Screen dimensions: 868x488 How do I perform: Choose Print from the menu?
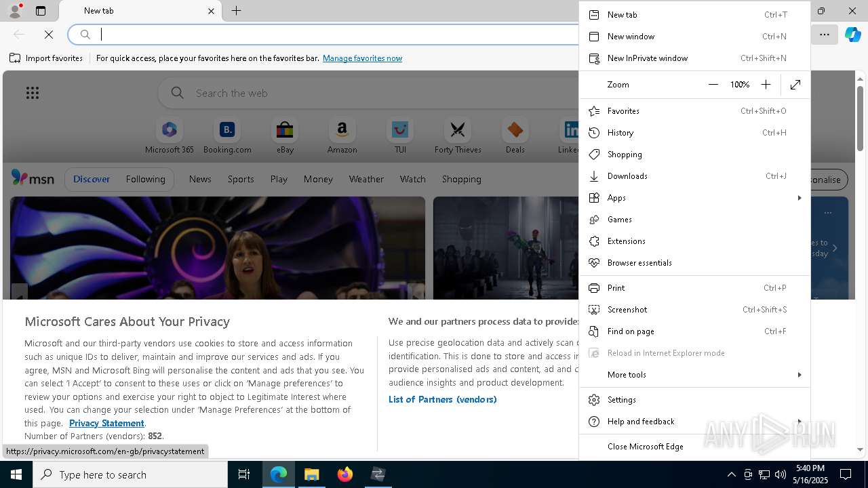point(694,288)
